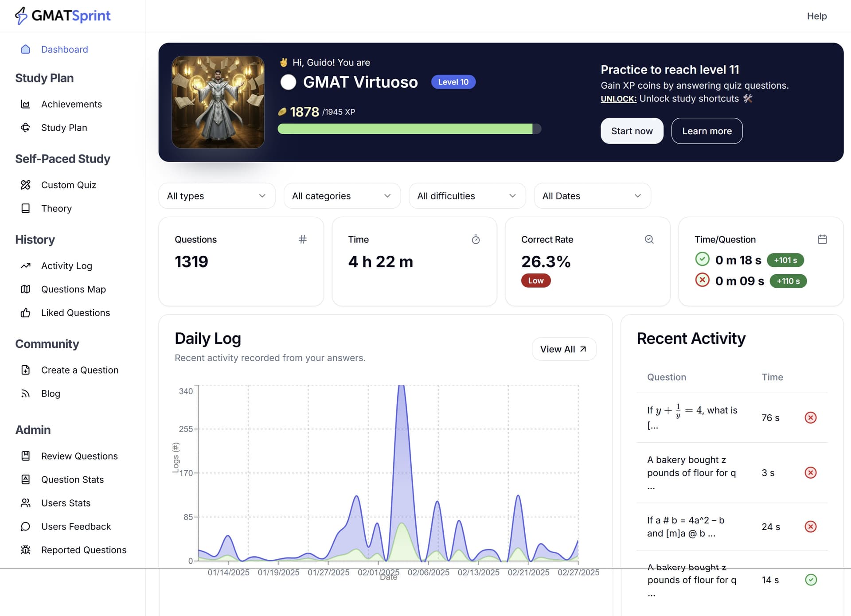This screenshot has width=851, height=616.
Task: Click the XP progress bar slider
Action: pos(536,128)
